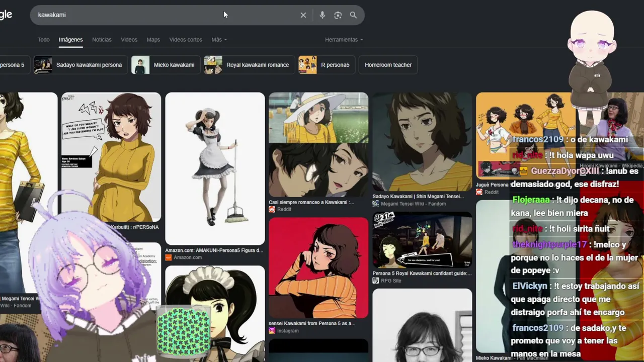Open the Noticias tab

click(102, 40)
